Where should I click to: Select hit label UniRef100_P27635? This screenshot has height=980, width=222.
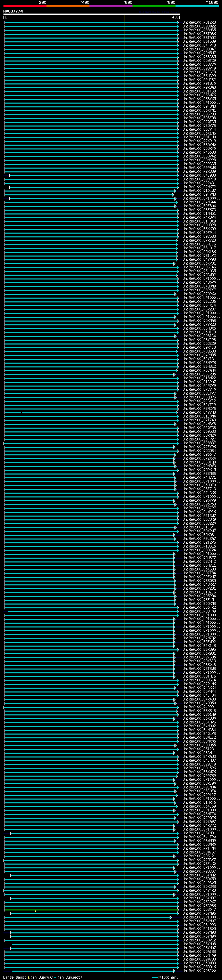point(199,657)
